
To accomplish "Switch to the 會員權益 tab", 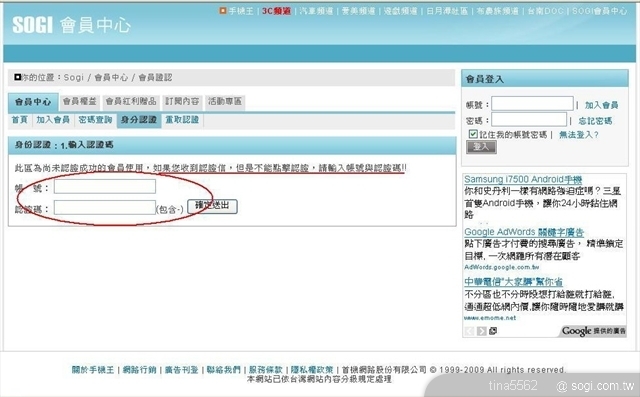I will click(80, 101).
